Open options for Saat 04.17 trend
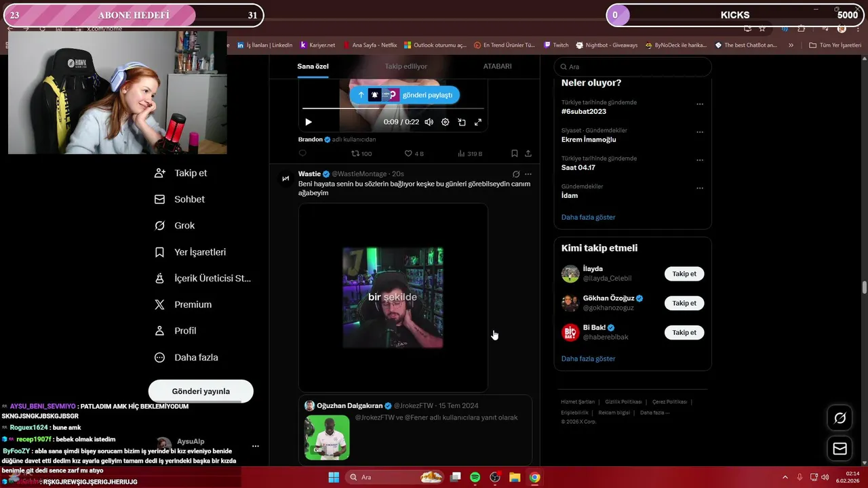This screenshot has height=488, width=868. 700,161
